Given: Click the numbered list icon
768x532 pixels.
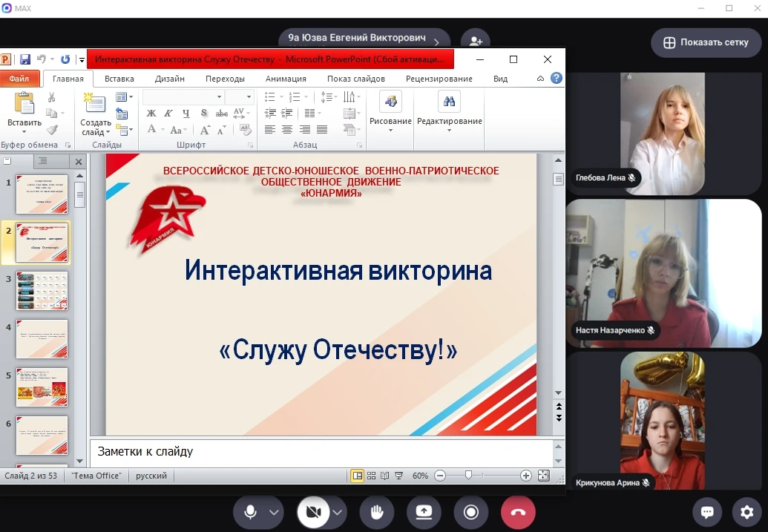Looking at the screenshot, I should (295, 97).
